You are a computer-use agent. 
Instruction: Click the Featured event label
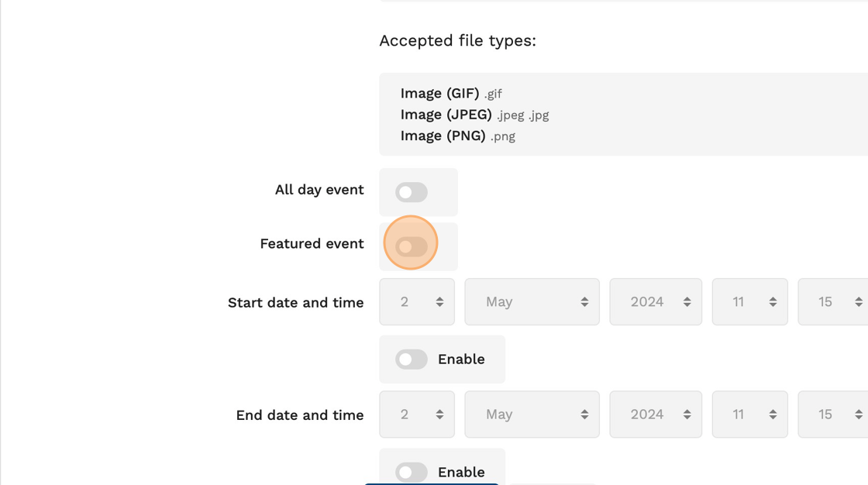[312, 244]
